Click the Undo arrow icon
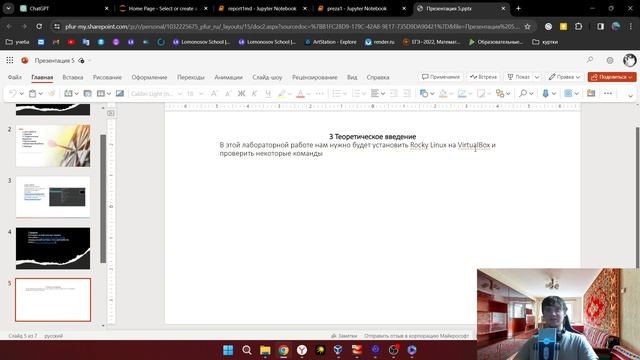 click(x=13, y=93)
